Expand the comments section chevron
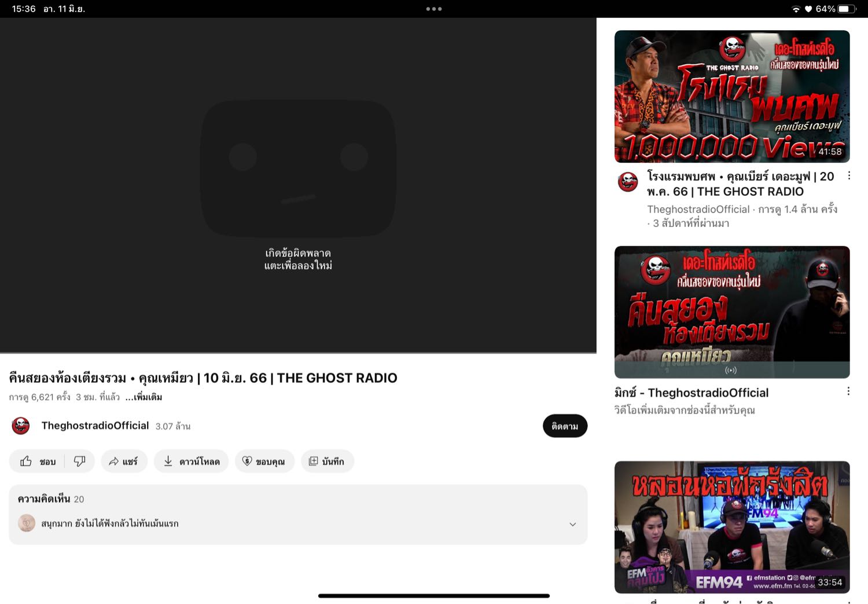The width and height of the screenshot is (868, 604). [x=572, y=524]
